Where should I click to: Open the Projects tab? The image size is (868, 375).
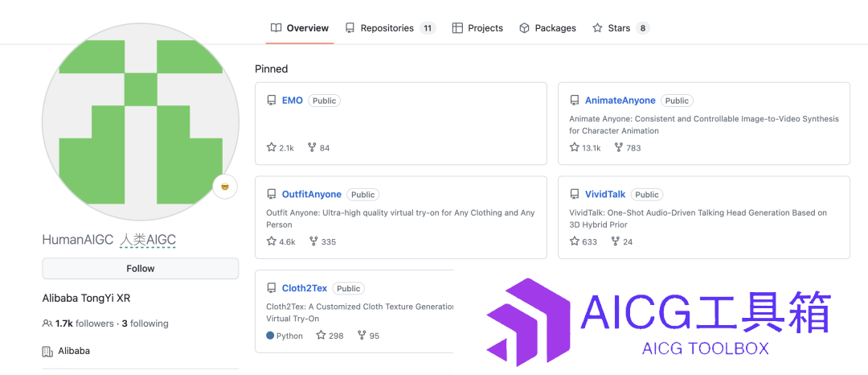coord(477,27)
